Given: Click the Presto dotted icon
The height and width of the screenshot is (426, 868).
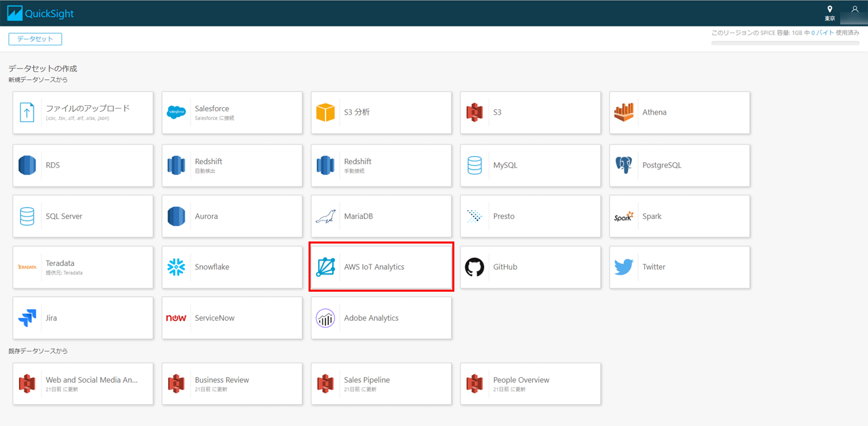Looking at the screenshot, I should 475,216.
